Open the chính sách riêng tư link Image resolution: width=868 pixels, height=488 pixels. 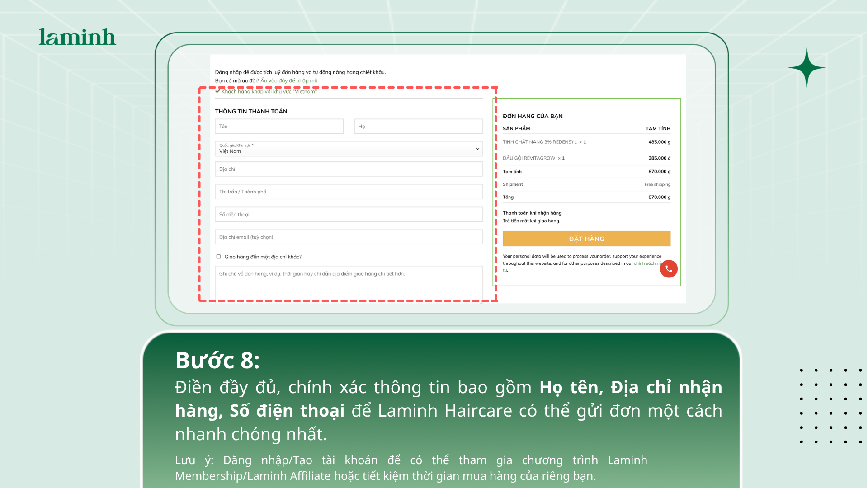coord(647,263)
